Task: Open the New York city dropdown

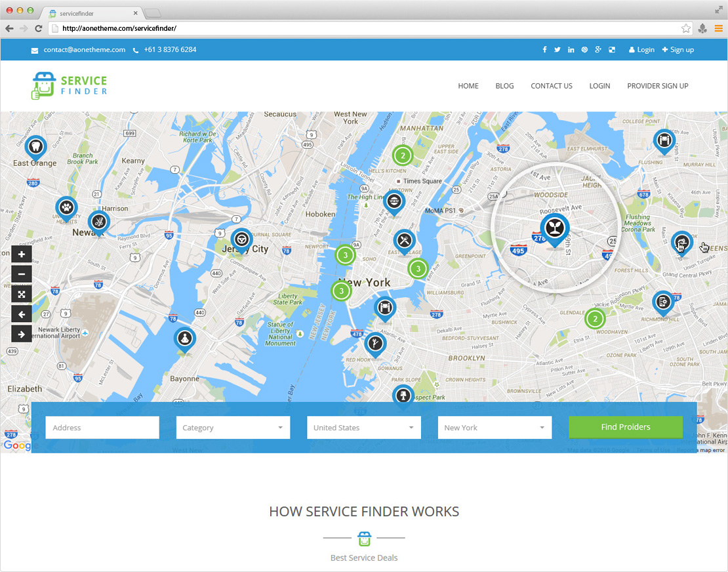Action: coord(495,428)
